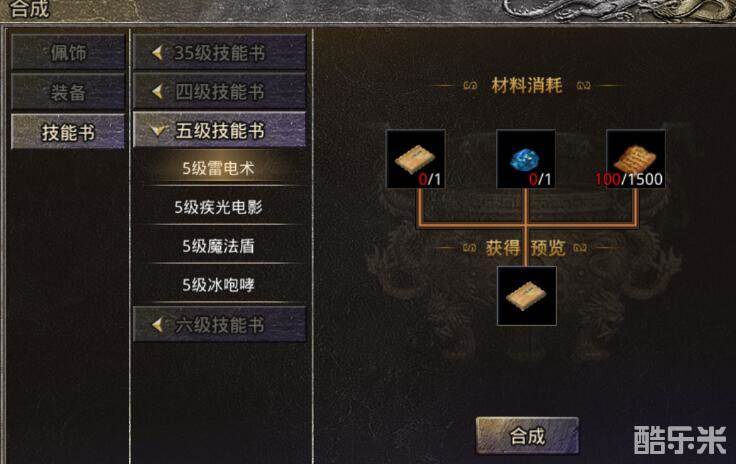Click arrow icon beside 35级技能书

158,53
